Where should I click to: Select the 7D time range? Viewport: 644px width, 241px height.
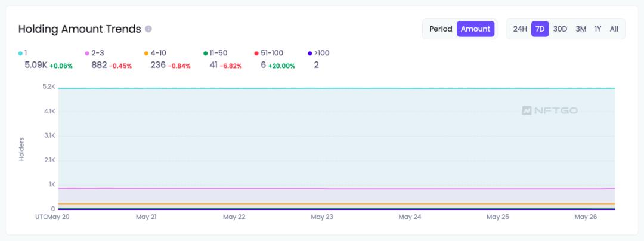point(540,29)
